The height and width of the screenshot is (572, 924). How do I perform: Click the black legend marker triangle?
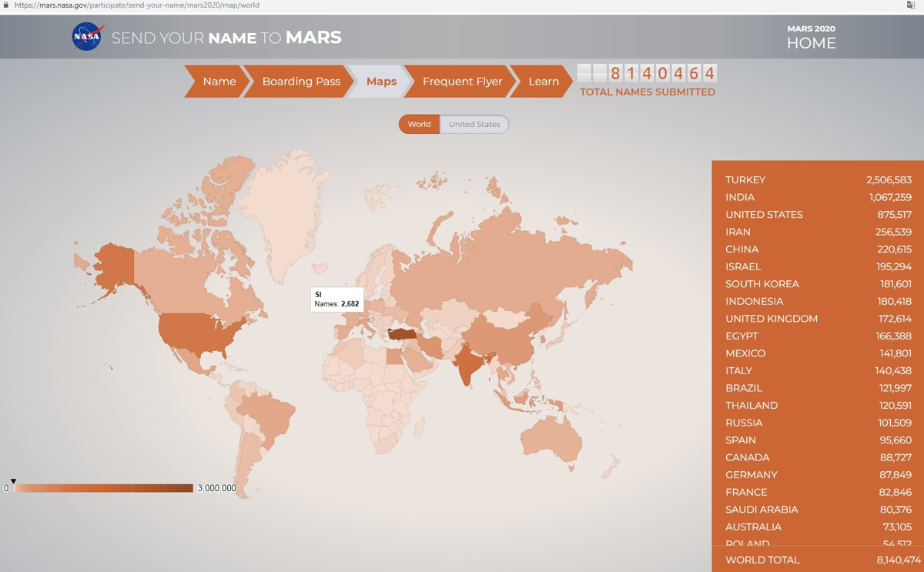(13, 481)
